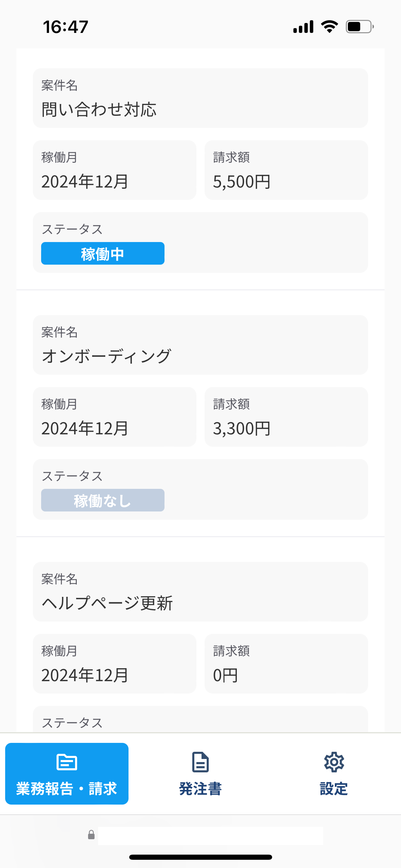This screenshot has width=401, height=868.
Task: Tap the gear icon for settings
Action: [x=334, y=762]
